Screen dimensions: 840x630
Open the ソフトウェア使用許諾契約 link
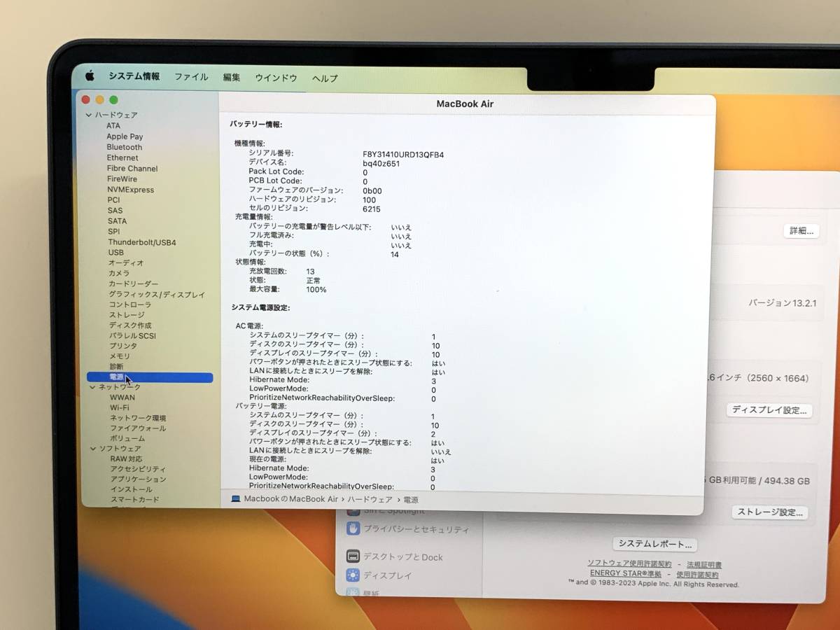point(629,563)
